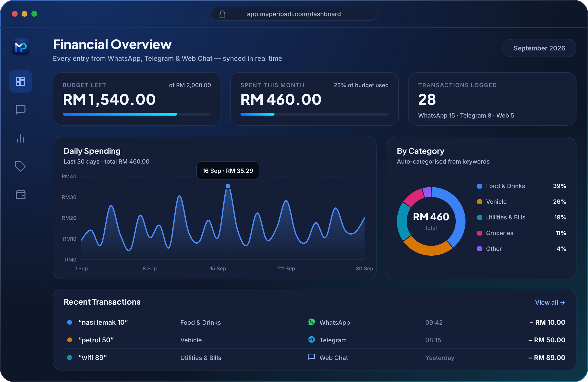Screen dimensions: 588x382
Task: Click the RM 460 donut chart center
Action: (431, 221)
